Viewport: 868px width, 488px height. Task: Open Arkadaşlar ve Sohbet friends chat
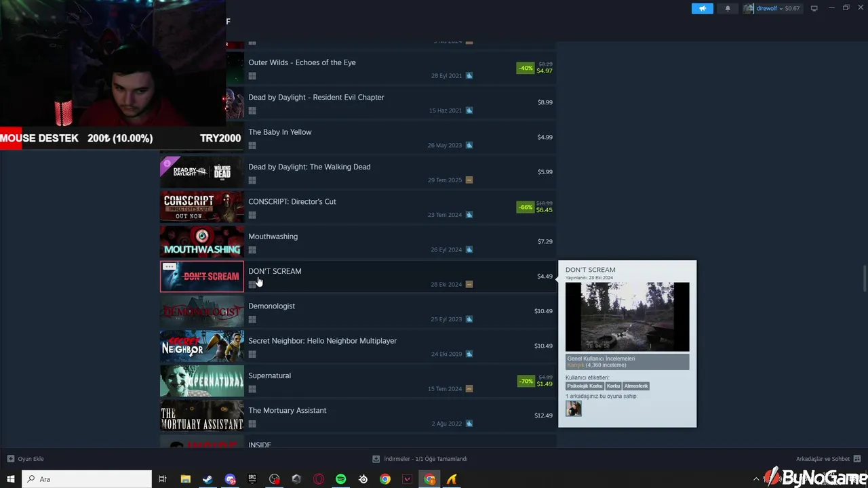[x=827, y=459]
